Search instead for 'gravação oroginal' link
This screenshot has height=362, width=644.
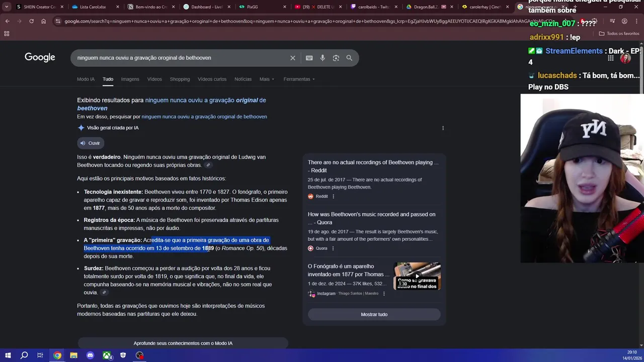pos(204,117)
